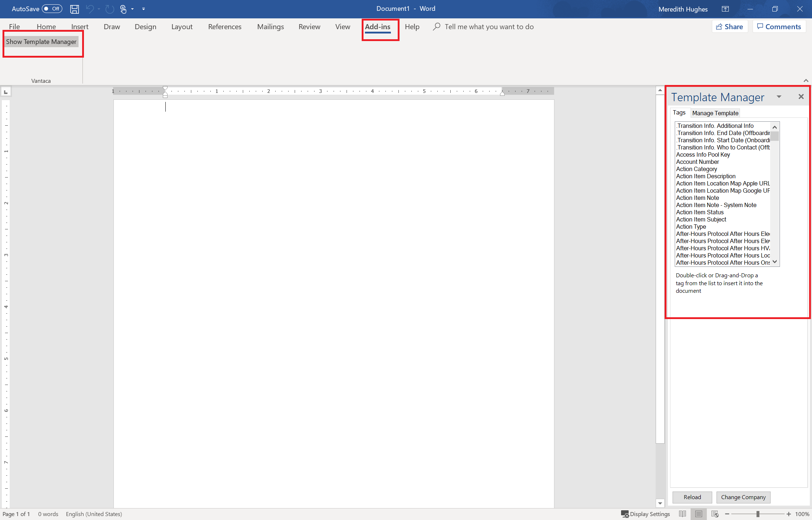Click the Change Company button
Image resolution: width=812 pixels, height=520 pixels.
(x=743, y=497)
